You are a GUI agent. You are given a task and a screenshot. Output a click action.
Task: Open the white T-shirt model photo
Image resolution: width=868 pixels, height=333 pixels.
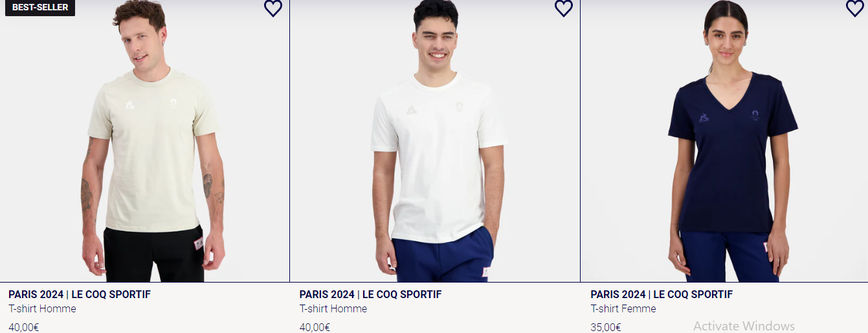435,141
